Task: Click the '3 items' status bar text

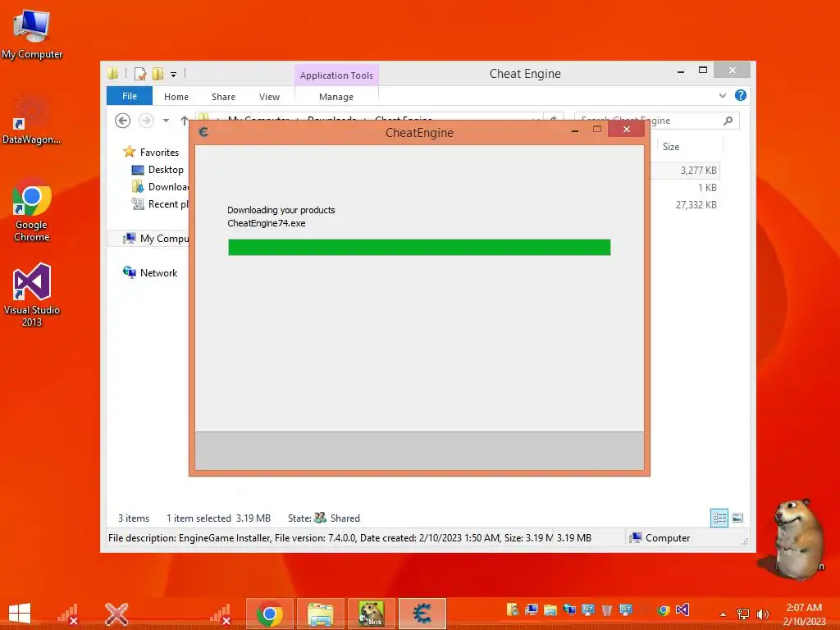Action: click(x=134, y=518)
